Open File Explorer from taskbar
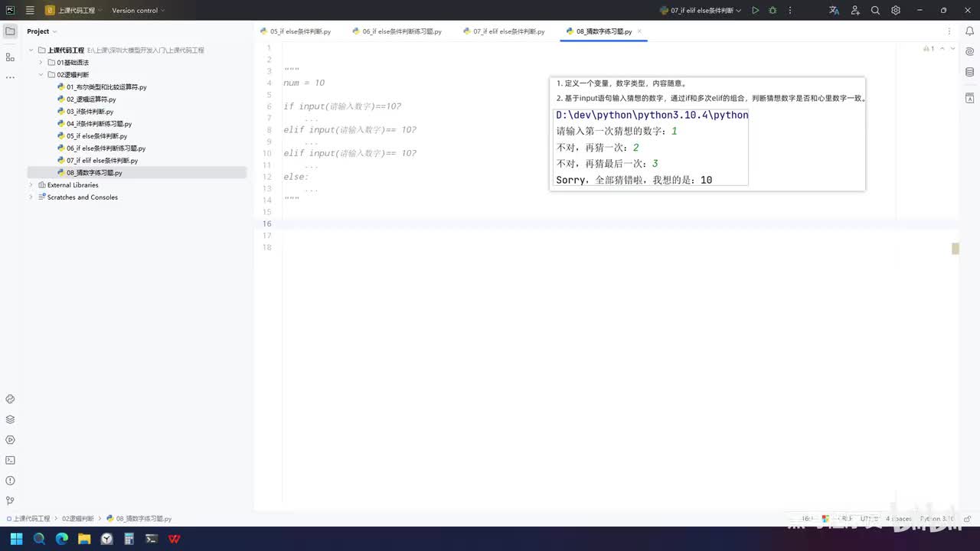980x551 pixels. [84, 539]
